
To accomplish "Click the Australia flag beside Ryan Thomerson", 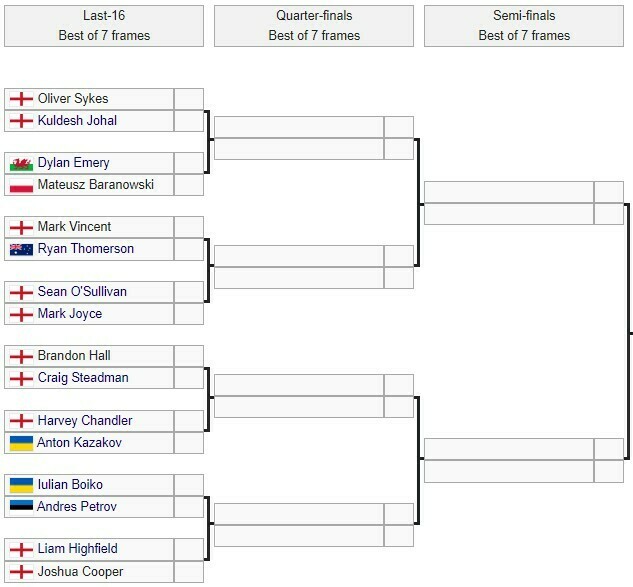I will (x=21, y=249).
